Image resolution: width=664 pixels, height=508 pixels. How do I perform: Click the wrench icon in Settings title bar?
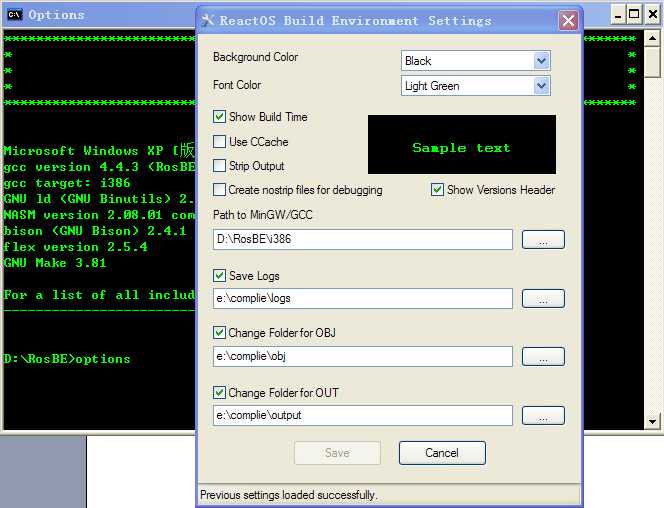click(207, 20)
